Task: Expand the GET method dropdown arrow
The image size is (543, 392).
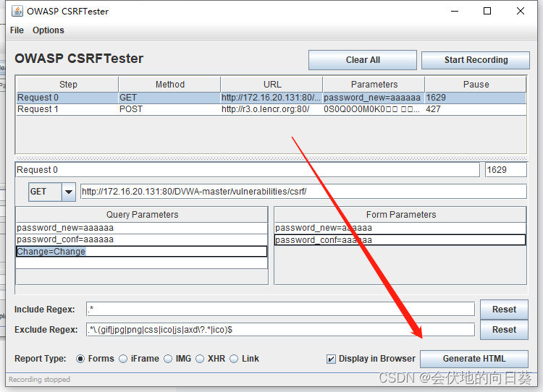Action: click(69, 192)
